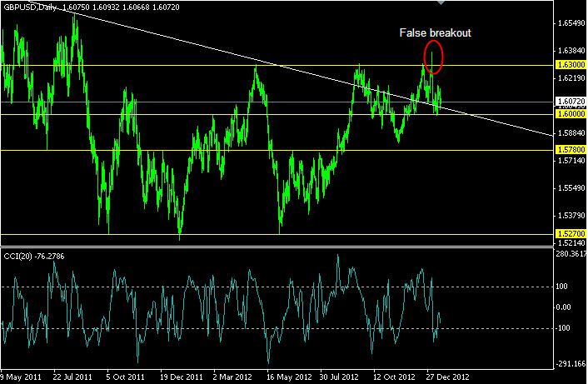
Task: Click the 1.65490 price scale value
Action: coord(571,23)
